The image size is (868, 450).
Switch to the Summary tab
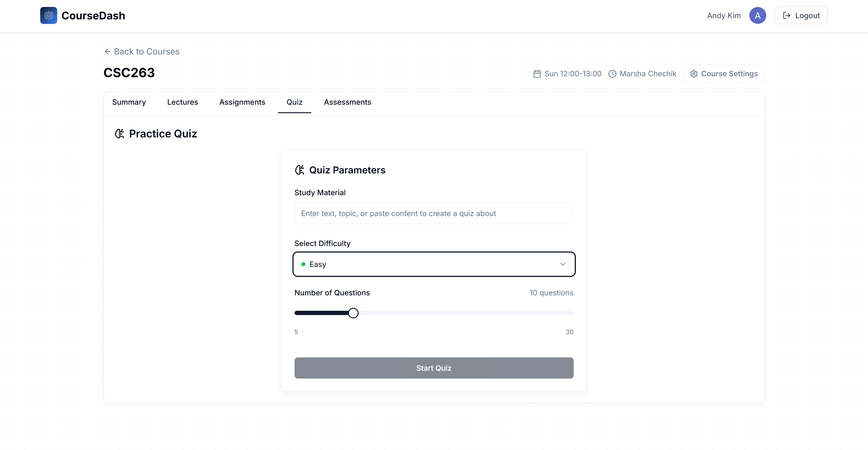[129, 102]
